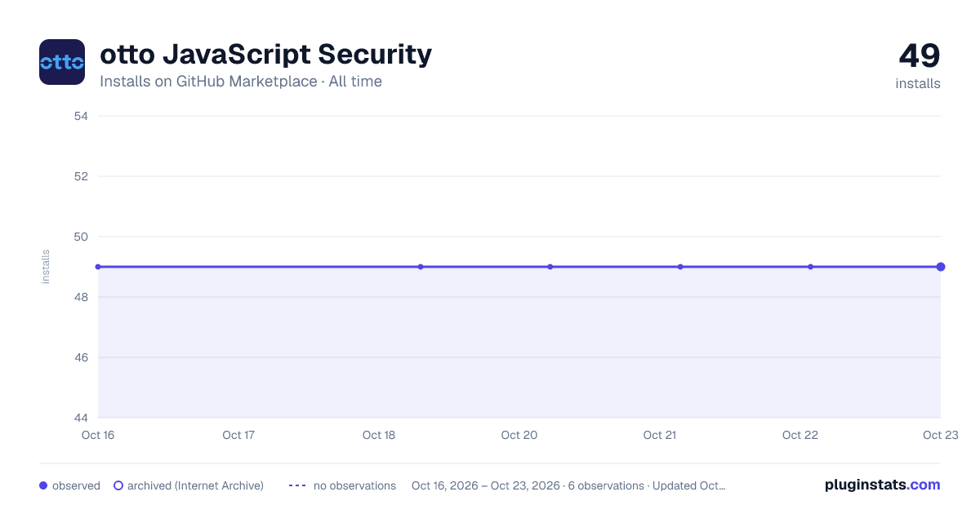Click the "otto JavaScript Security" title
This screenshot has width=980, height=514.
(265, 55)
